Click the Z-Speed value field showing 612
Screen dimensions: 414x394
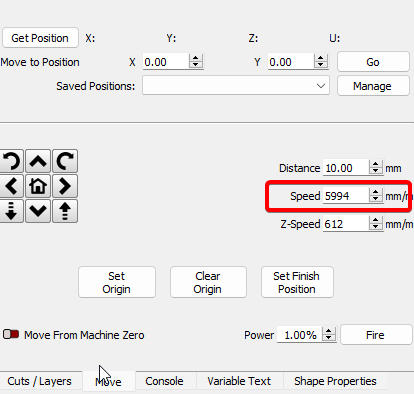(x=346, y=224)
